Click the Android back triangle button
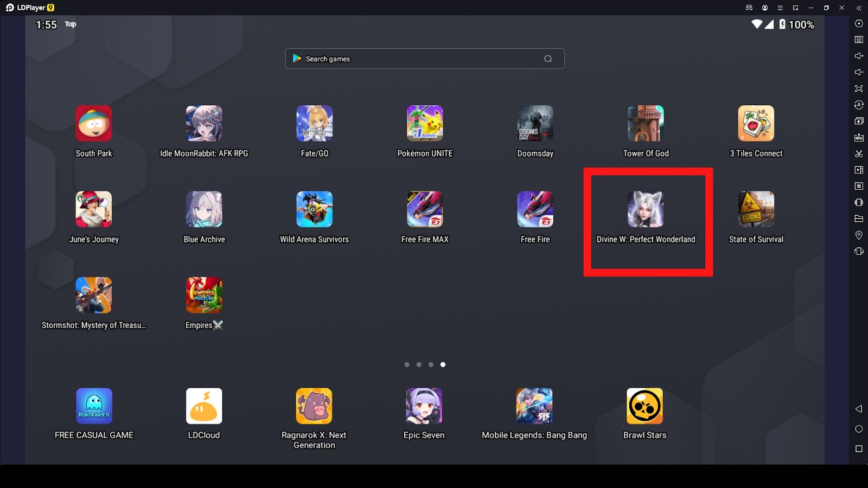The width and height of the screenshot is (868, 488). (x=859, y=409)
